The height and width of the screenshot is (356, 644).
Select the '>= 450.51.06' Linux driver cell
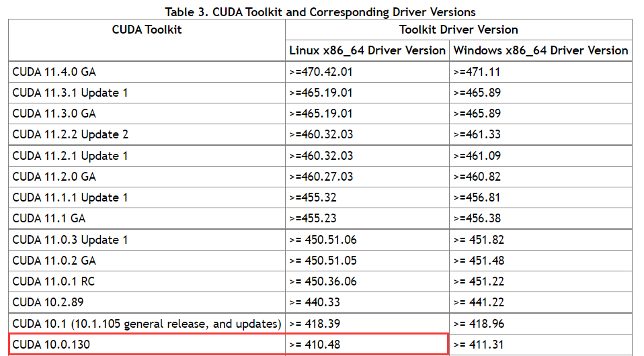click(x=367, y=240)
